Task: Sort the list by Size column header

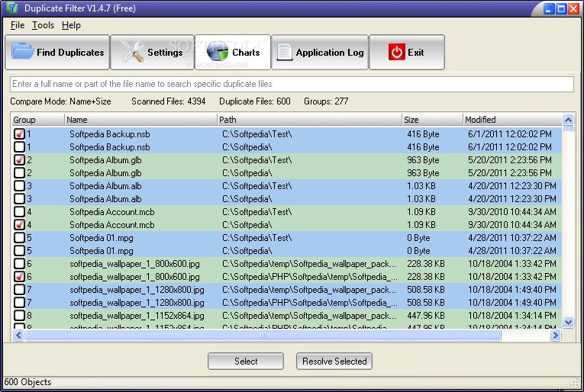Action: point(432,120)
